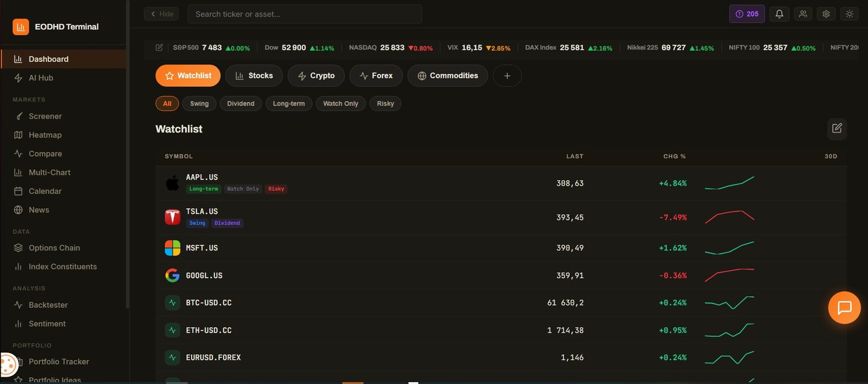868x384 pixels.
Task: Hide the sidebar with Hide button
Action: pyautogui.click(x=161, y=14)
